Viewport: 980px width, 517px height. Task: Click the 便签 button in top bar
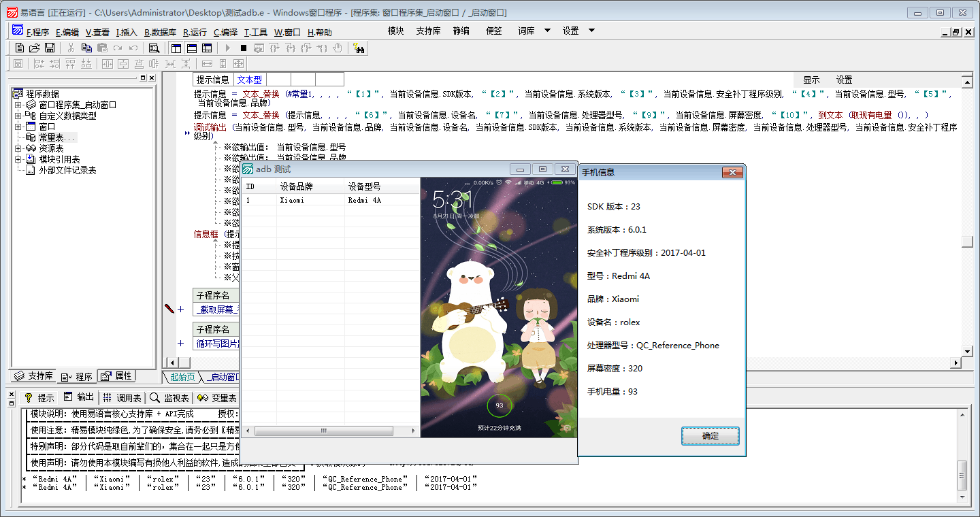[x=494, y=31]
